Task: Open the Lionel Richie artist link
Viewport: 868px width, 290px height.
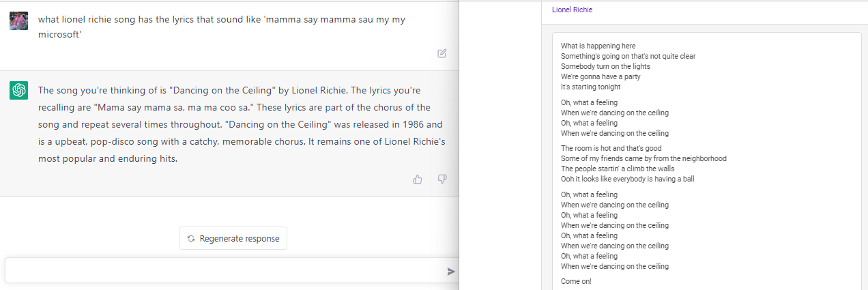Action: pos(572,10)
